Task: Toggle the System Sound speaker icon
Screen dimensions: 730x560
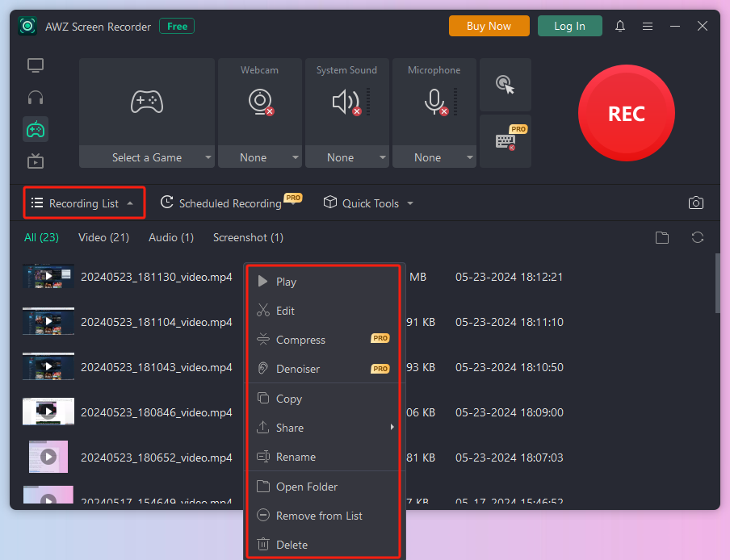Action: (x=347, y=102)
